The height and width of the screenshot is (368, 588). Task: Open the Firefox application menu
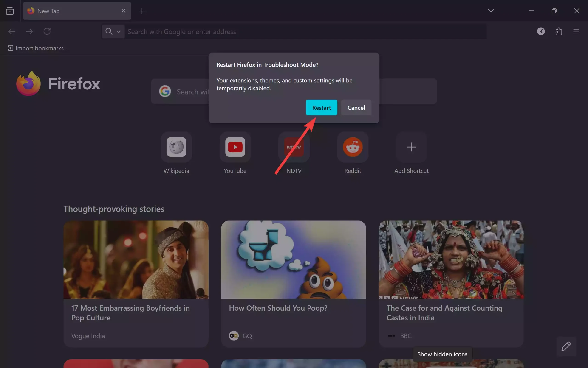pos(576,31)
